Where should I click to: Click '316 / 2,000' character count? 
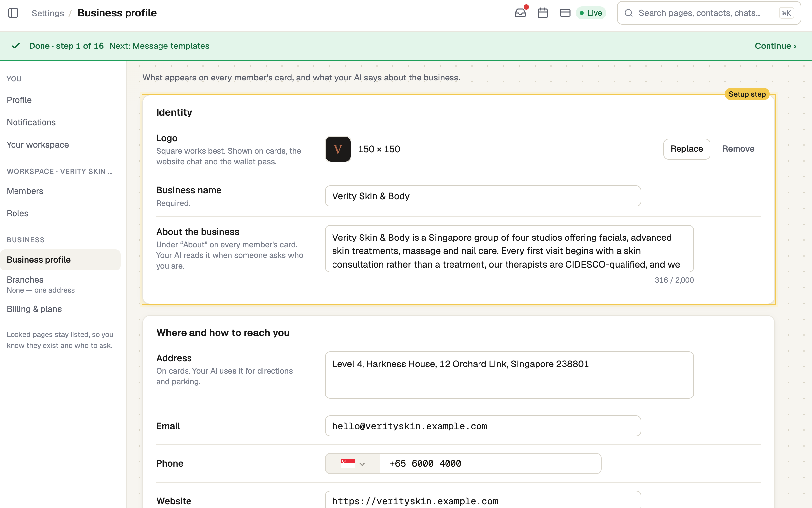click(674, 280)
